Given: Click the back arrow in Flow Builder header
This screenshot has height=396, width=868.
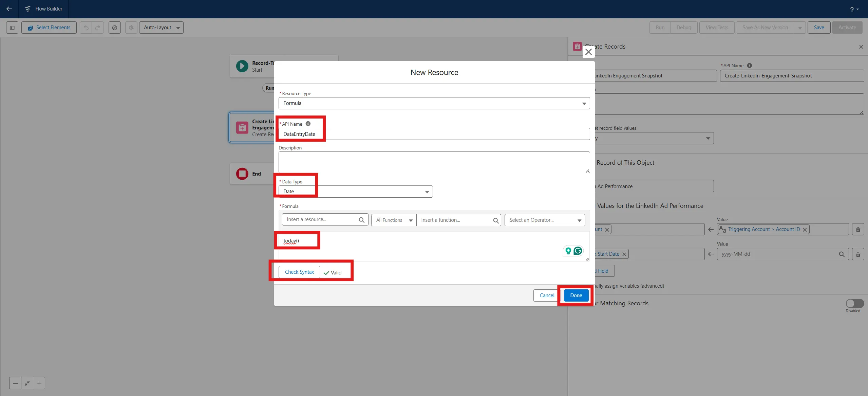Looking at the screenshot, I should [x=9, y=9].
